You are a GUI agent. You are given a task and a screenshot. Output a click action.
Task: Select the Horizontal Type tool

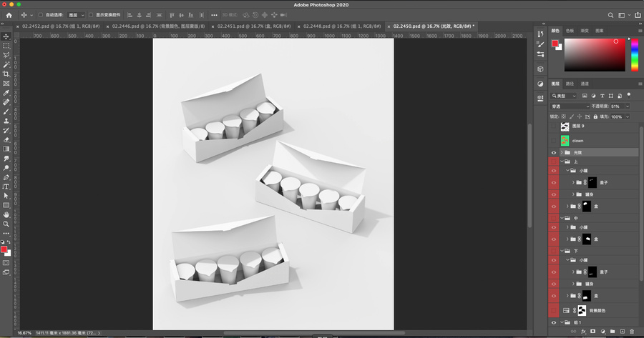[x=6, y=187]
